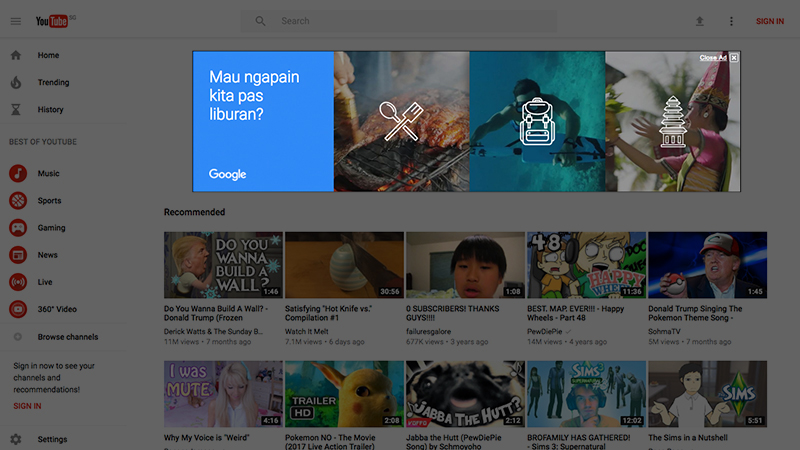Open 360° Video channel
This screenshot has height=450, width=800.
(x=57, y=310)
